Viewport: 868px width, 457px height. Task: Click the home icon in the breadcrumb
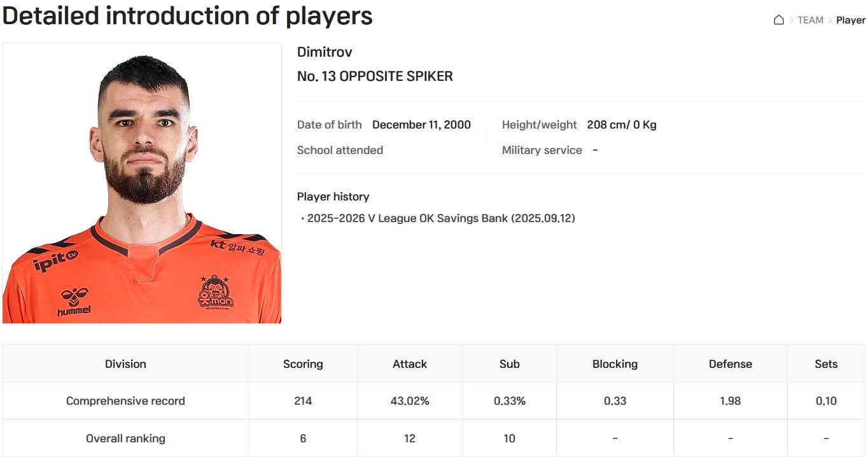point(778,20)
